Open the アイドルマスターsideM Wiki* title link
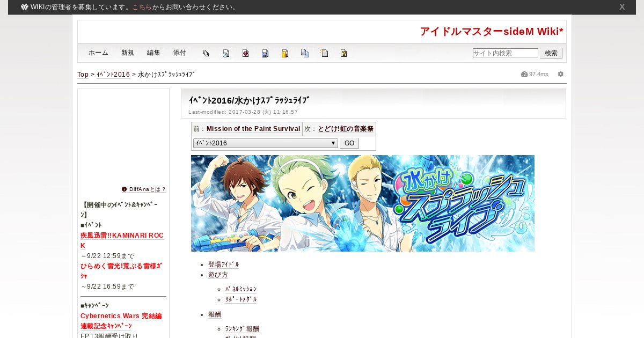 tap(492, 32)
